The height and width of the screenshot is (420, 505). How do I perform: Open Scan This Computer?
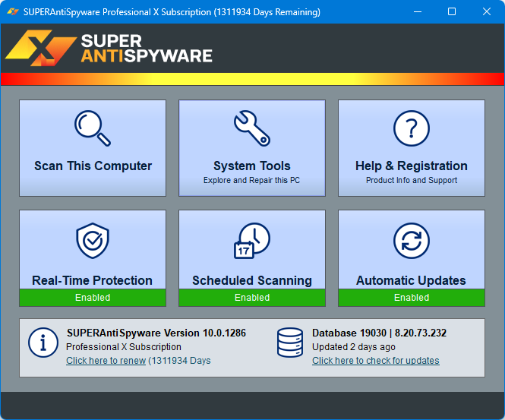point(93,166)
